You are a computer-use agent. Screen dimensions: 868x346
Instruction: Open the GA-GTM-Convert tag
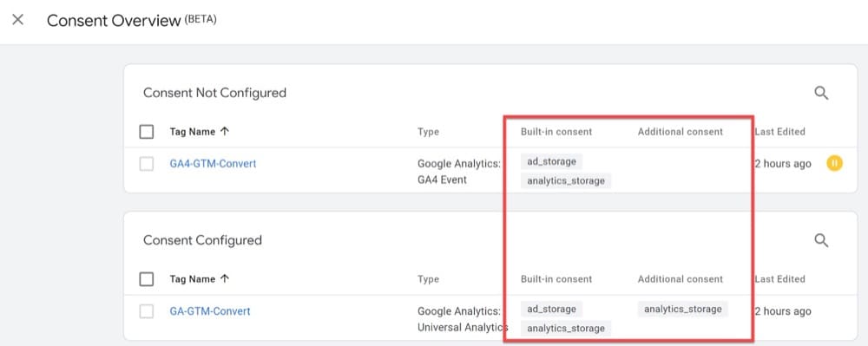click(210, 311)
